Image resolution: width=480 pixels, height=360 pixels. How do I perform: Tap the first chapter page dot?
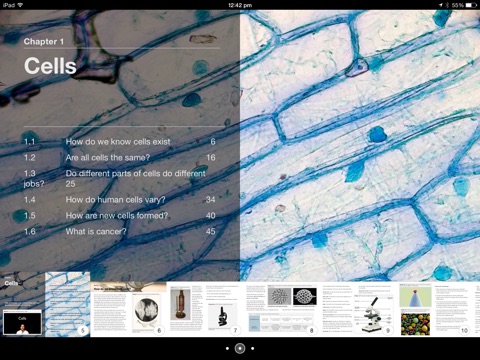[x=227, y=349]
